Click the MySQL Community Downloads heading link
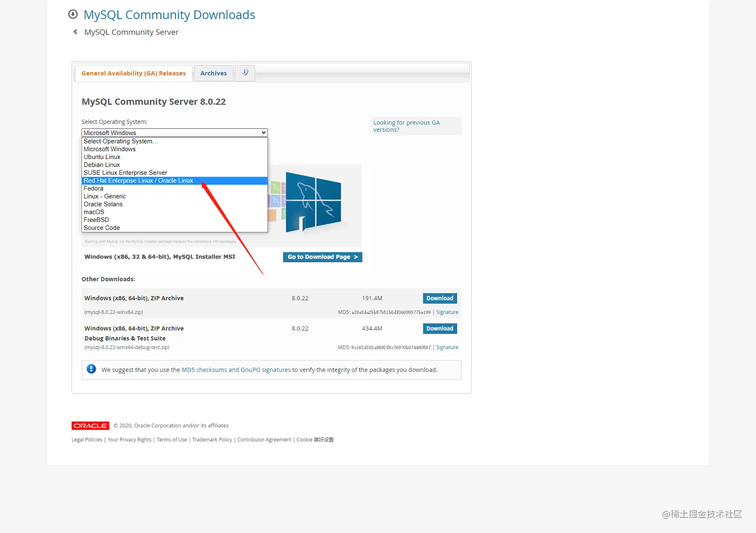Image resolution: width=756 pixels, height=533 pixels. pyautogui.click(x=169, y=15)
